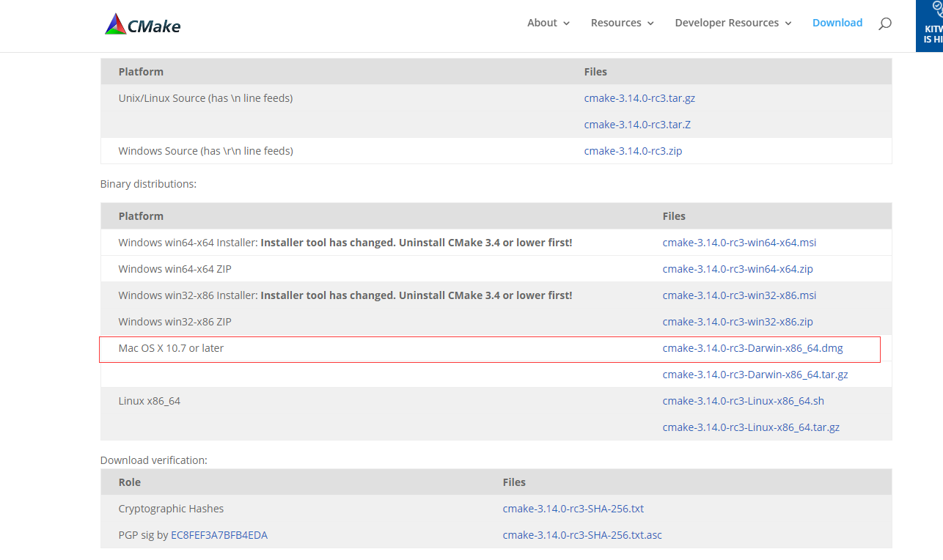Download the Linux-x86_64.tar.gz file
The height and width of the screenshot is (560, 943).
point(751,427)
